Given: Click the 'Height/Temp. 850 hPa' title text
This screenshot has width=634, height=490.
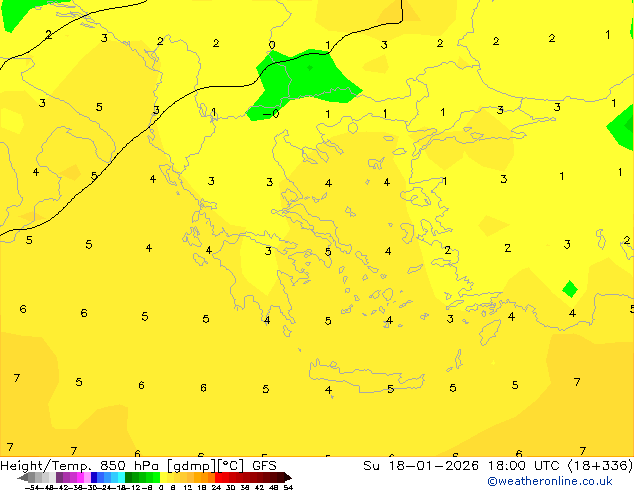Looking at the screenshot, I should tap(80, 466).
